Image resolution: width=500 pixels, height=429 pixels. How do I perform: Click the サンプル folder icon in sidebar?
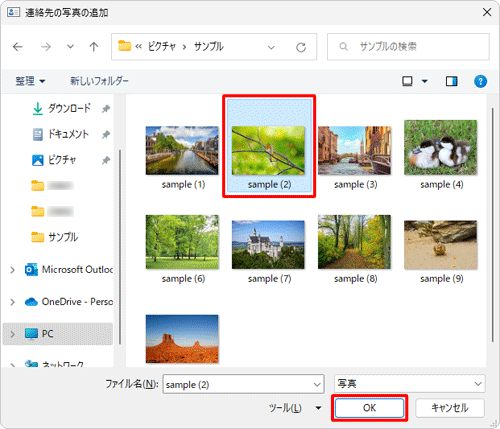point(38,237)
